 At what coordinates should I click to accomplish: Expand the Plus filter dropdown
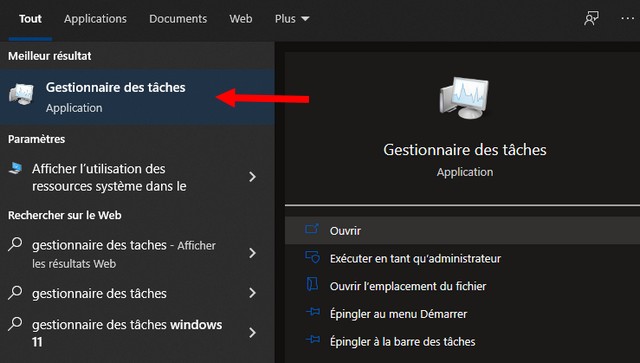pos(292,19)
